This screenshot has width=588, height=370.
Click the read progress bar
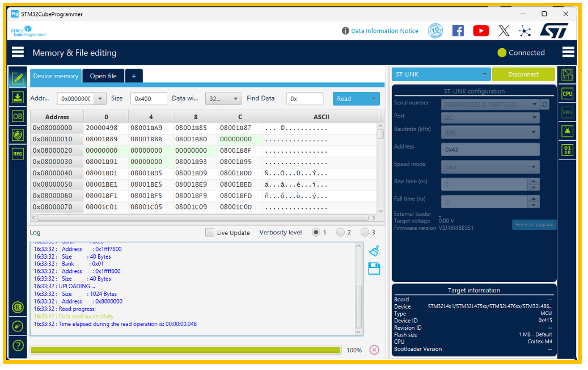pyautogui.click(x=185, y=350)
